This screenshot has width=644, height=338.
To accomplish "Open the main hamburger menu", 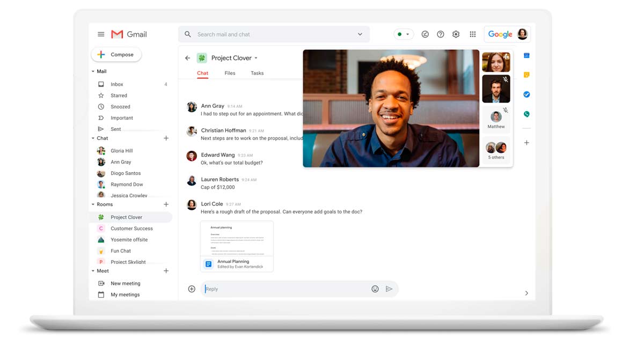I will point(101,34).
